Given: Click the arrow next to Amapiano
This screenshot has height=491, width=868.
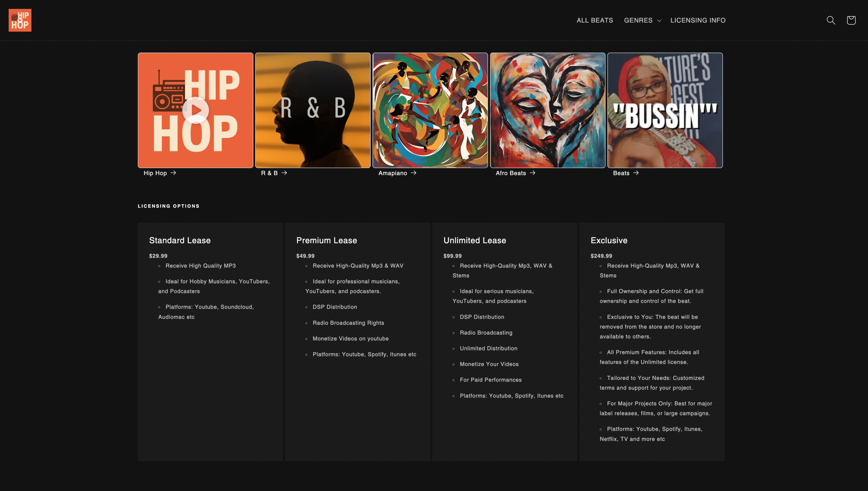Looking at the screenshot, I should point(413,173).
